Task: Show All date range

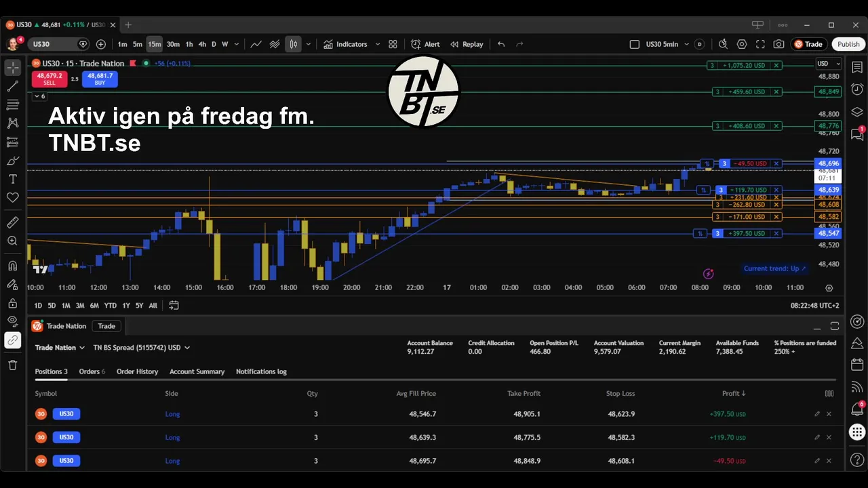Action: pyautogui.click(x=153, y=306)
